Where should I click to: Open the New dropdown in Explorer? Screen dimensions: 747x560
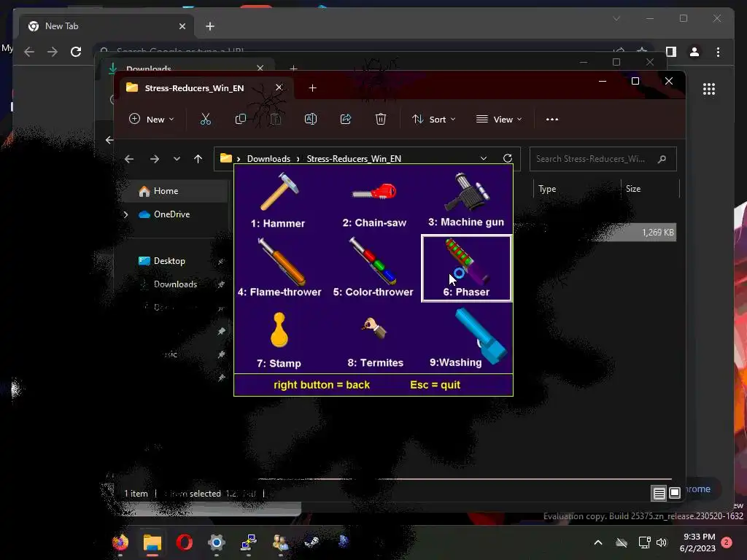pos(152,119)
